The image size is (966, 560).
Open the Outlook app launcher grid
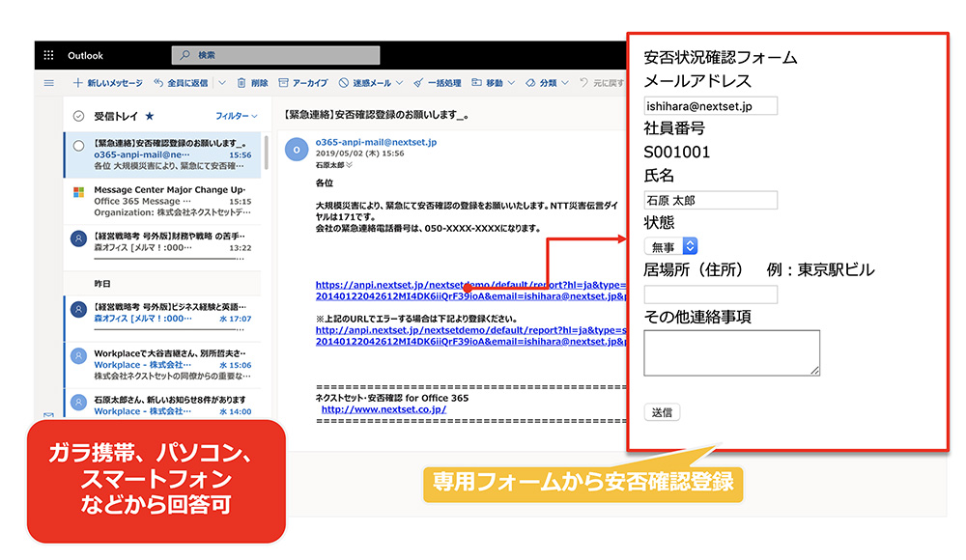[48, 55]
